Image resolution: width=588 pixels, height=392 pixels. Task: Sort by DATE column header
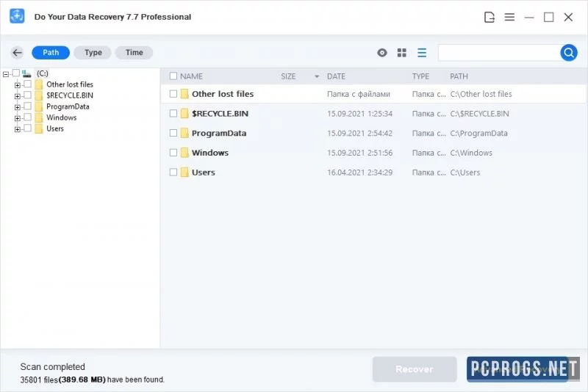(x=336, y=76)
